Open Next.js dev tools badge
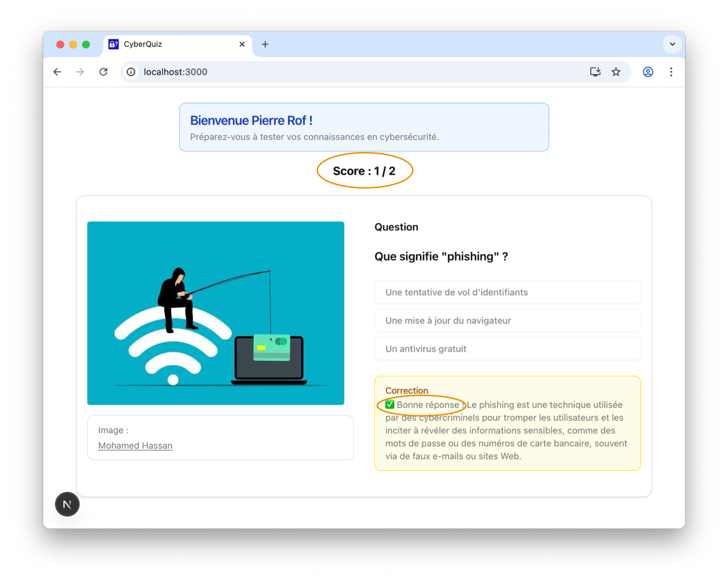Screen dimensions: 728x583 (67, 504)
